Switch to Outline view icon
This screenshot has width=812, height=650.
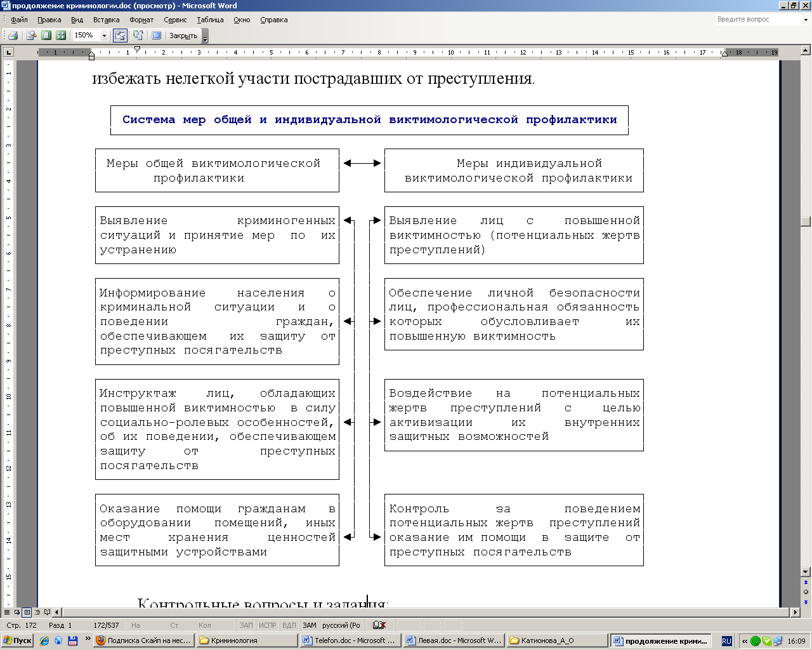(37, 613)
